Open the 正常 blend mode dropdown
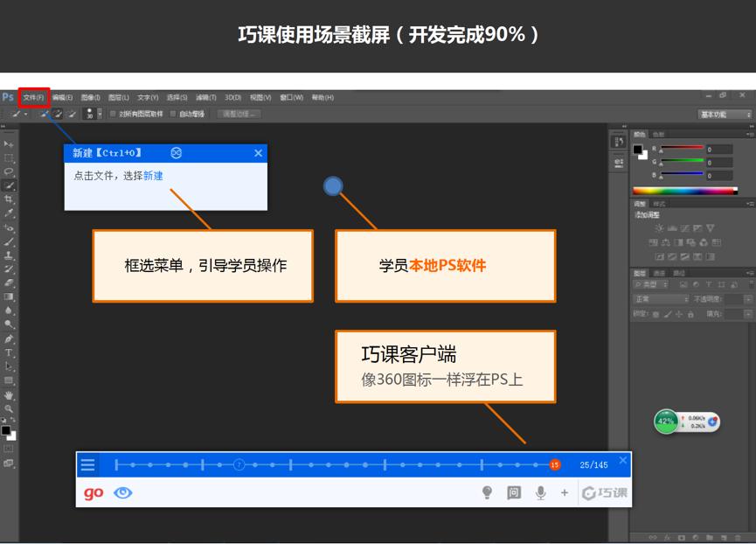 pyautogui.click(x=661, y=299)
